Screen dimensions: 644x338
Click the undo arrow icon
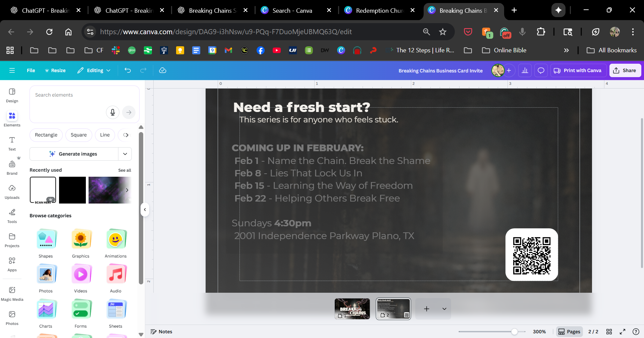(127, 70)
